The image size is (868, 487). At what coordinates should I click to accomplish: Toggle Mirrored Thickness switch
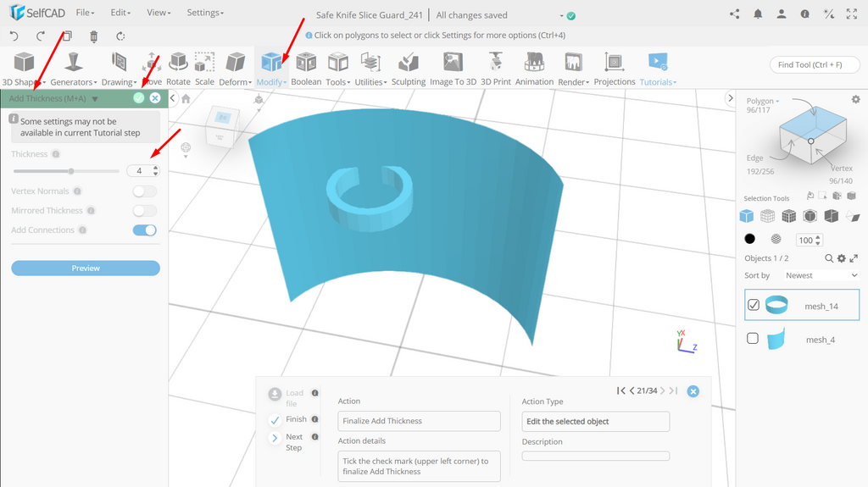(x=144, y=211)
